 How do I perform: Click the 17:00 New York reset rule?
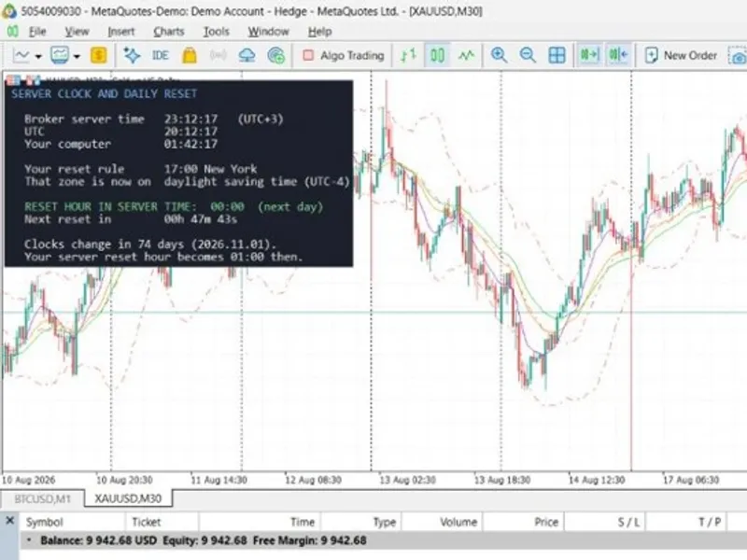211,169
